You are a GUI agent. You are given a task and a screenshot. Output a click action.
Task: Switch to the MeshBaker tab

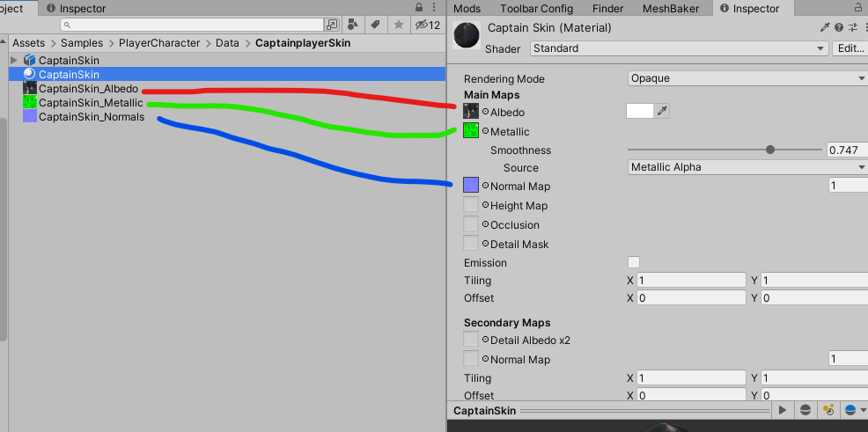coord(671,8)
